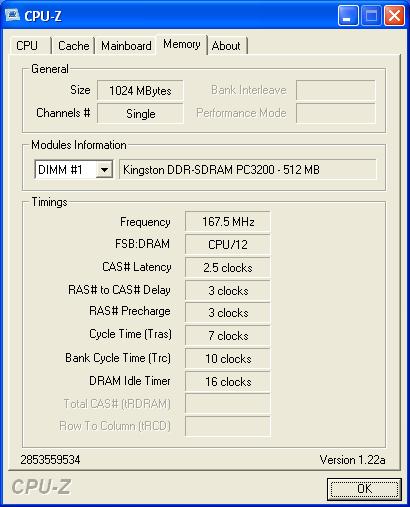Select the Mainboard tab
The height and width of the screenshot is (507, 410).
126,46
